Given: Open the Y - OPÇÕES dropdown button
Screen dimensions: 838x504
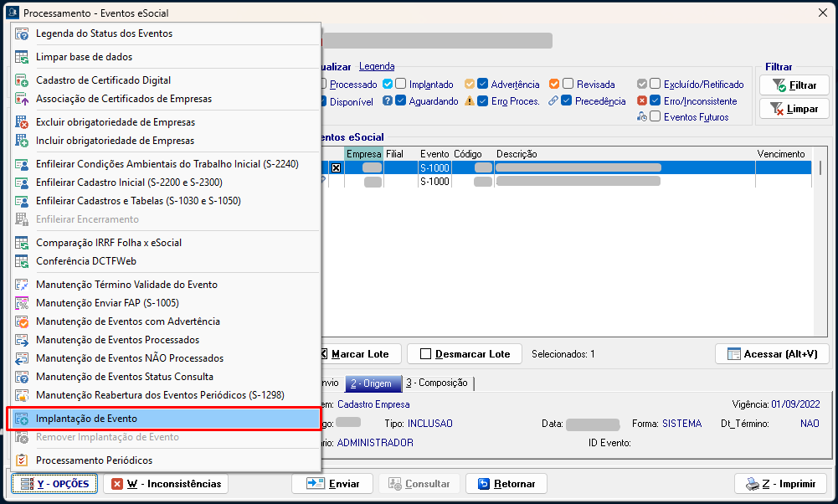Looking at the screenshot, I should [x=55, y=484].
